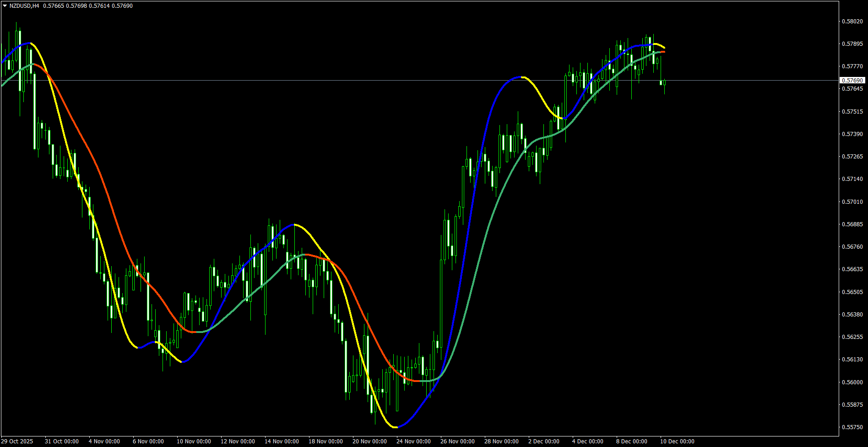This screenshot has height=447, width=868.
Task: Select the 26 Nov 00:00 time axis label
Action: coord(458,442)
